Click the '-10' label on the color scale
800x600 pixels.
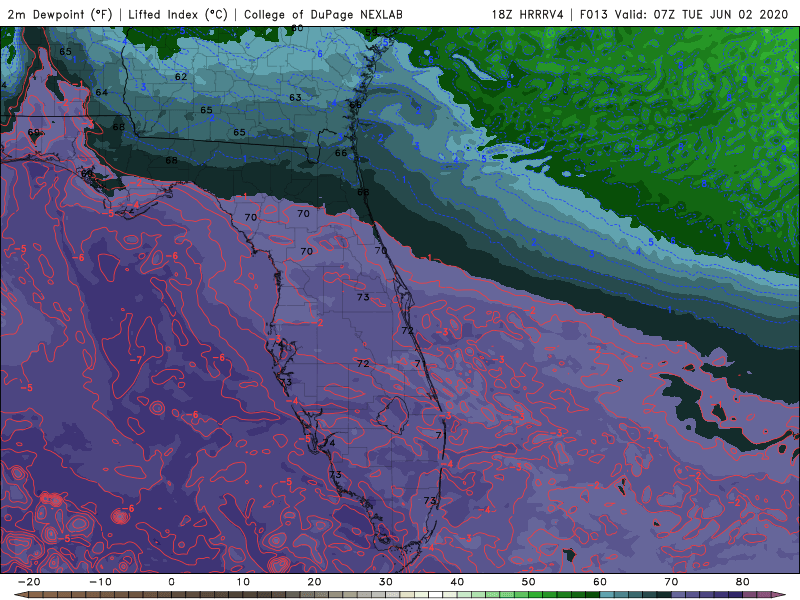coord(100,582)
